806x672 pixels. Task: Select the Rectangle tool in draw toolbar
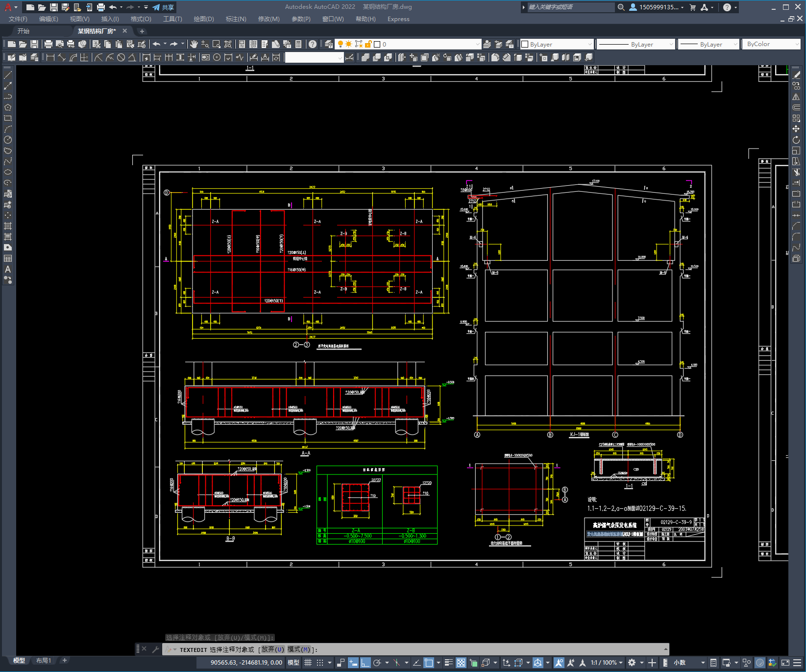tap(8, 118)
